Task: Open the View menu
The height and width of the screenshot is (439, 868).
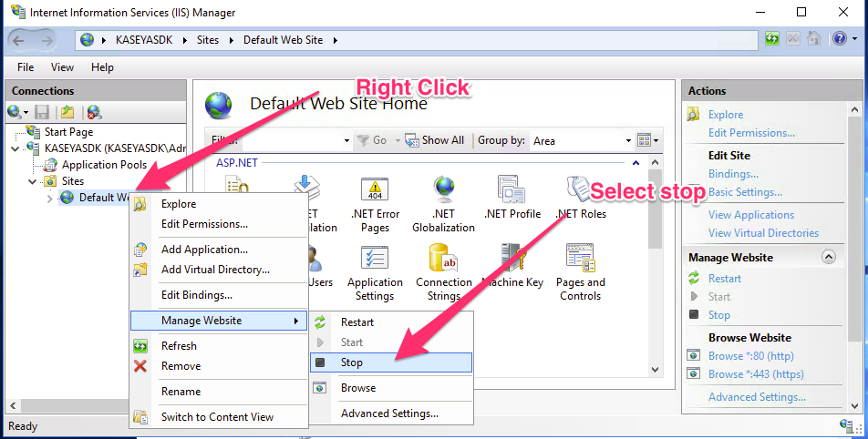Action: click(x=62, y=66)
